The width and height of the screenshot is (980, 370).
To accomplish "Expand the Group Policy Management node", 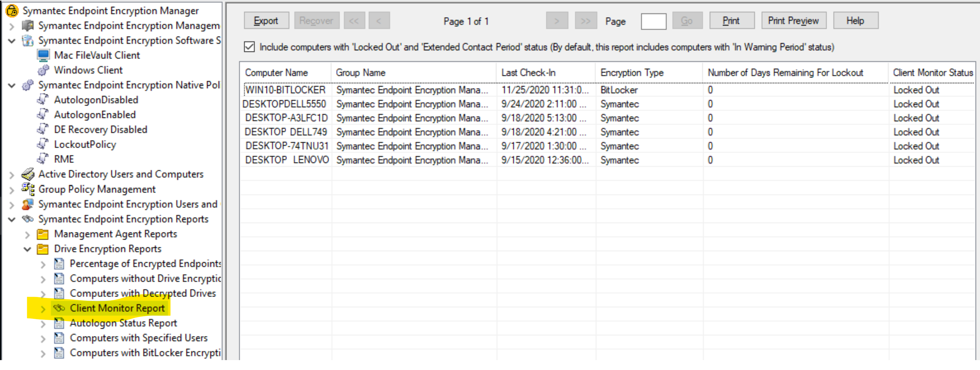I will 12,190.
